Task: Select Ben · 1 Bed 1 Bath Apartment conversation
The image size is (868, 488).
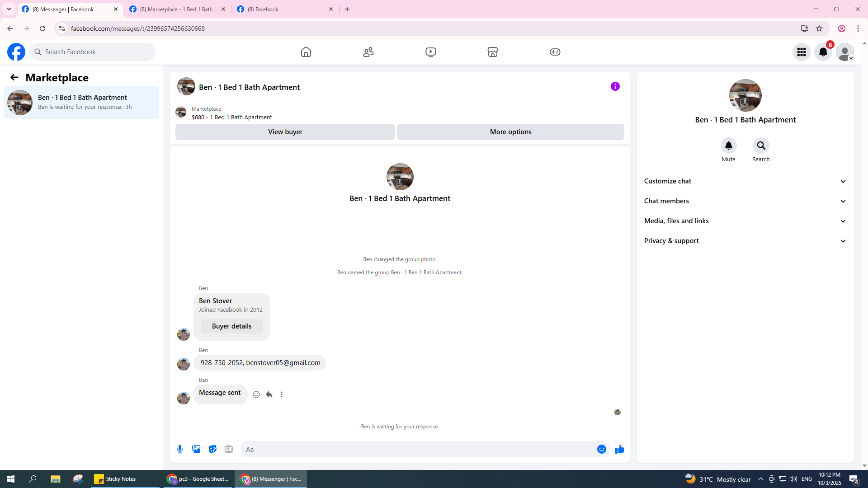Action: coord(81,103)
